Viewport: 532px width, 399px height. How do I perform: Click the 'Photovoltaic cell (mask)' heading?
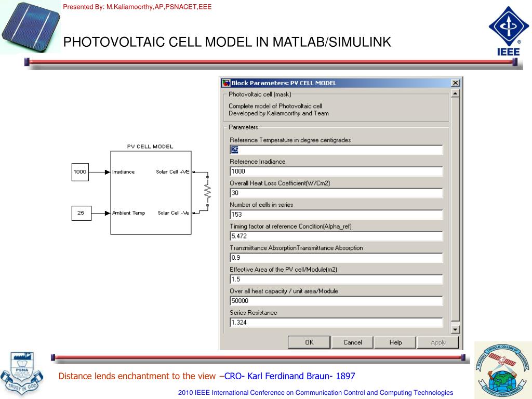pos(260,95)
